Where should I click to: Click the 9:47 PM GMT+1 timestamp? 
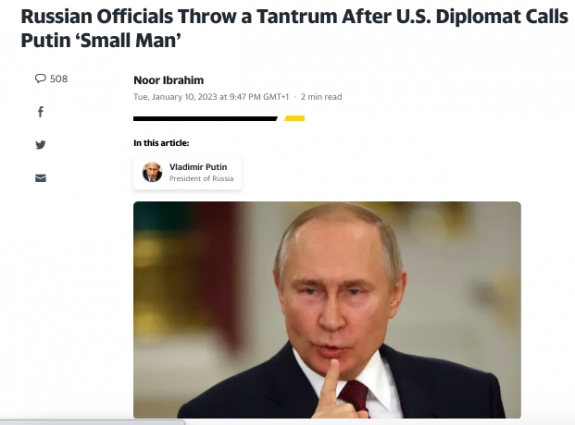pyautogui.click(x=259, y=97)
